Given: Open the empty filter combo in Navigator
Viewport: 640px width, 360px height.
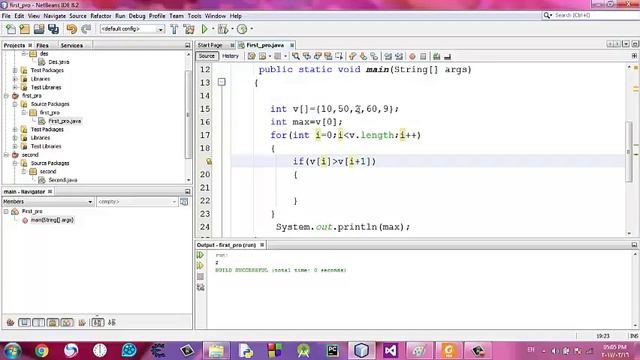Looking at the screenshot, I should (137, 202).
